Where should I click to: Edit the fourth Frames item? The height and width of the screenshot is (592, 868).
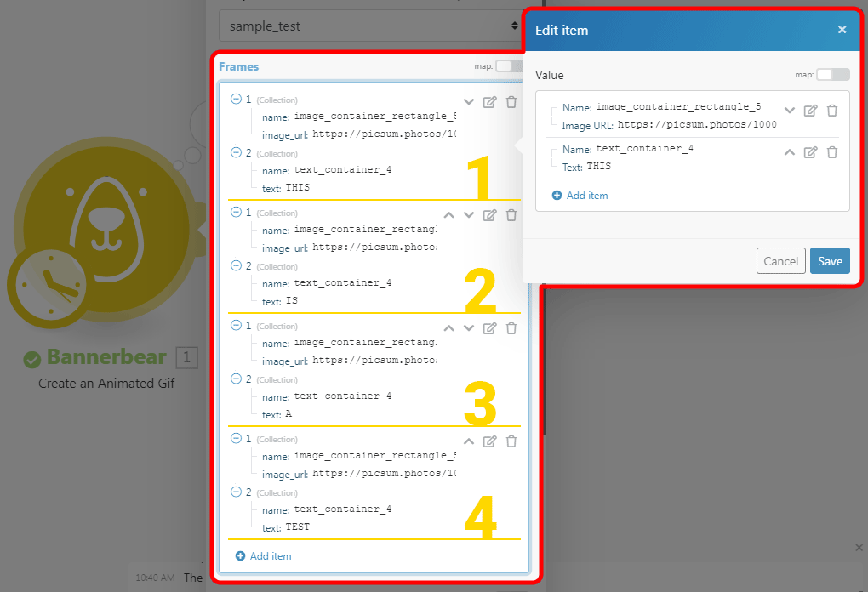[489, 441]
